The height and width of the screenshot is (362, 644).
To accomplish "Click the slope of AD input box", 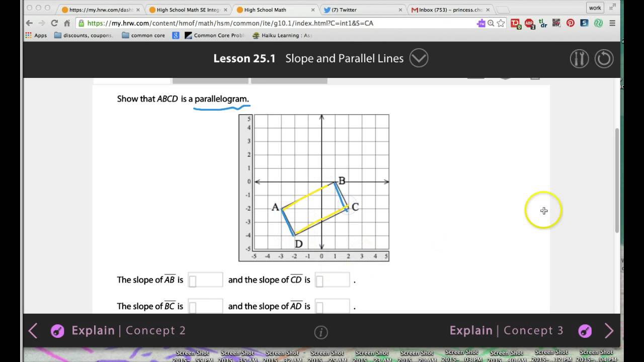I will pyautogui.click(x=332, y=306).
